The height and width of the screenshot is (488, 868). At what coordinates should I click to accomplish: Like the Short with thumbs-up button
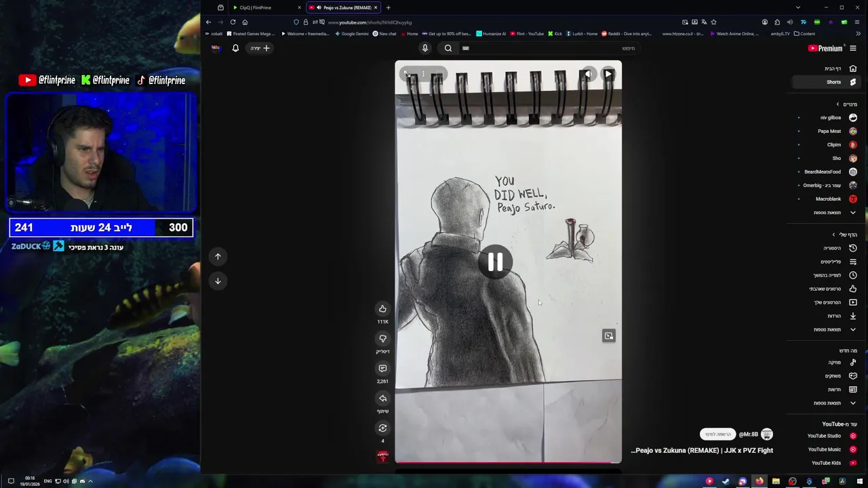coord(382,309)
